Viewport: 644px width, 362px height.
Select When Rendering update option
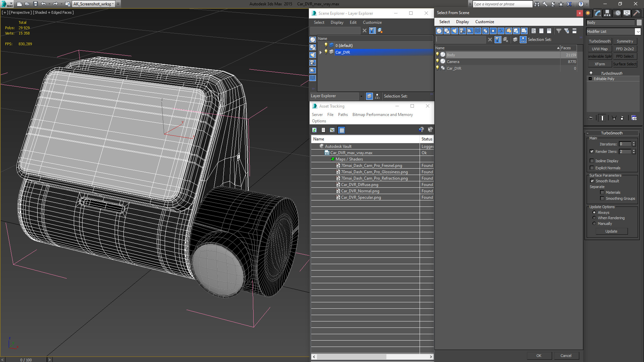(x=594, y=218)
